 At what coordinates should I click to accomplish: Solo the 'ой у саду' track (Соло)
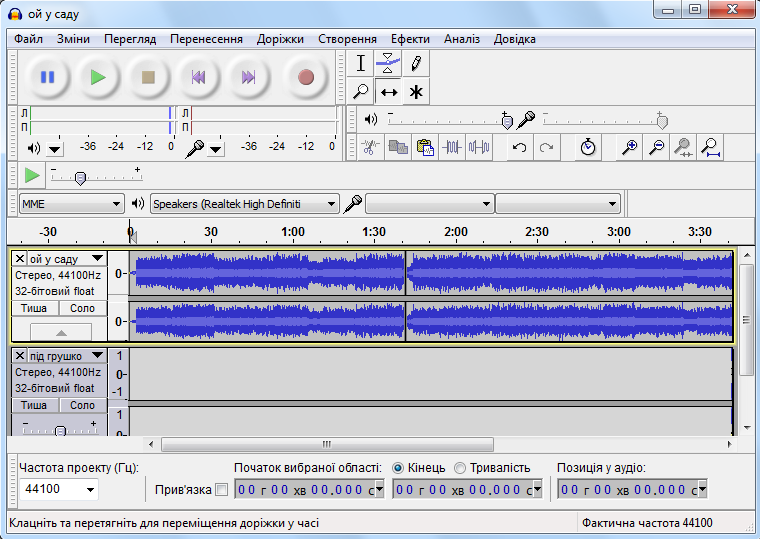coord(83,308)
